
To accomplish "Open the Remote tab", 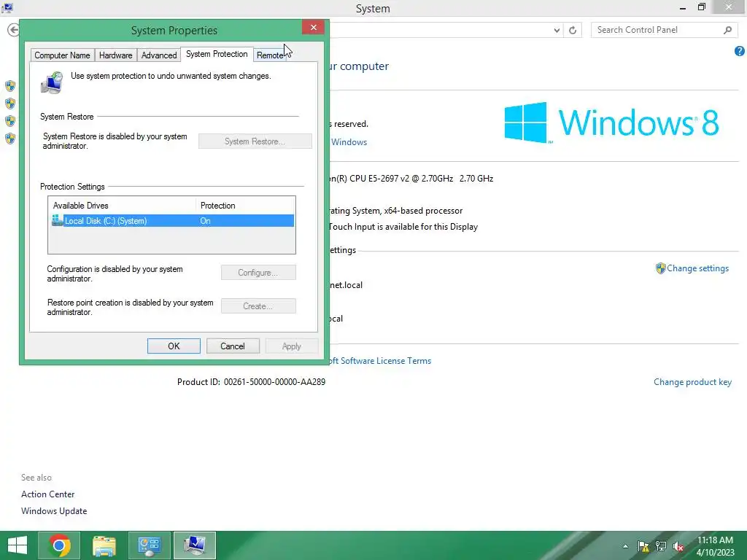I will [270, 55].
